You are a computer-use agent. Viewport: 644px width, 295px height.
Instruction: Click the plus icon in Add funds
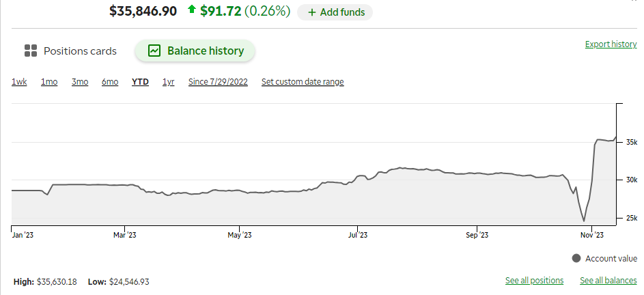point(311,13)
